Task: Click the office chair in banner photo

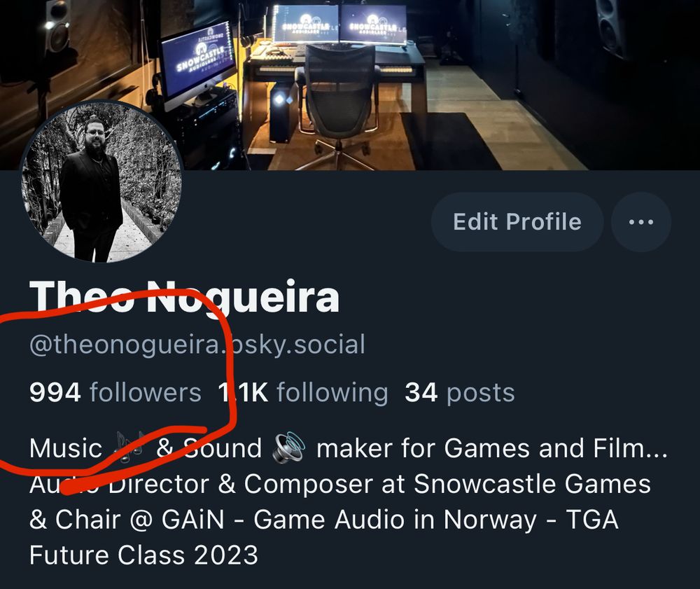Action: coord(341,106)
